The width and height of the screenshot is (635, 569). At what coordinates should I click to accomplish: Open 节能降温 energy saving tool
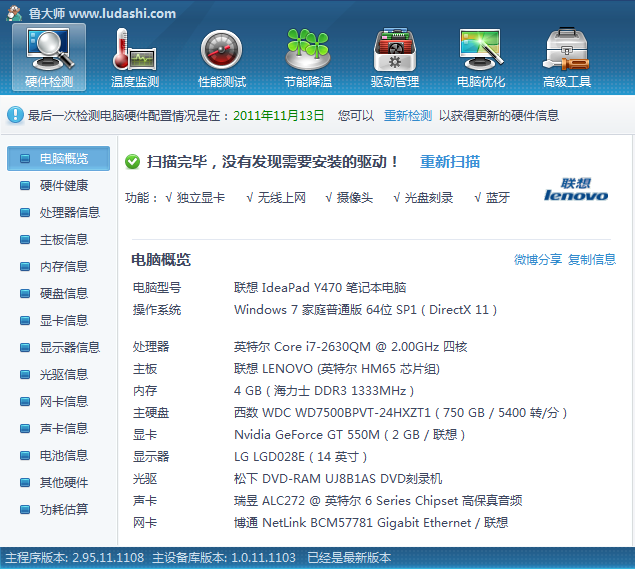coord(308,57)
